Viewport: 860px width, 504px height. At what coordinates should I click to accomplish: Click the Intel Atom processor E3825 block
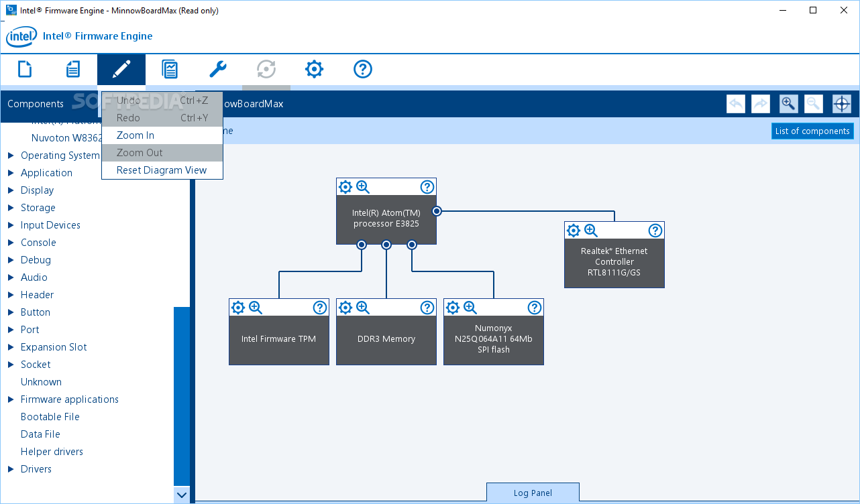pos(386,219)
